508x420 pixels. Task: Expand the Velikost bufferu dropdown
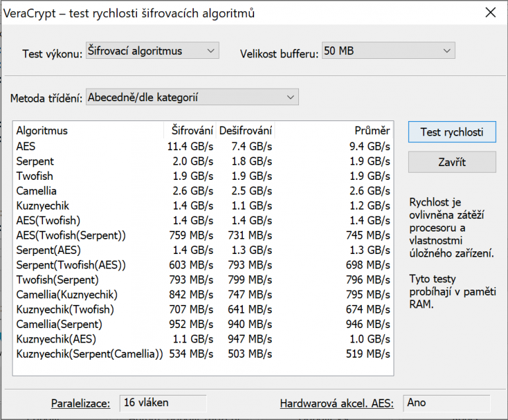click(x=388, y=51)
